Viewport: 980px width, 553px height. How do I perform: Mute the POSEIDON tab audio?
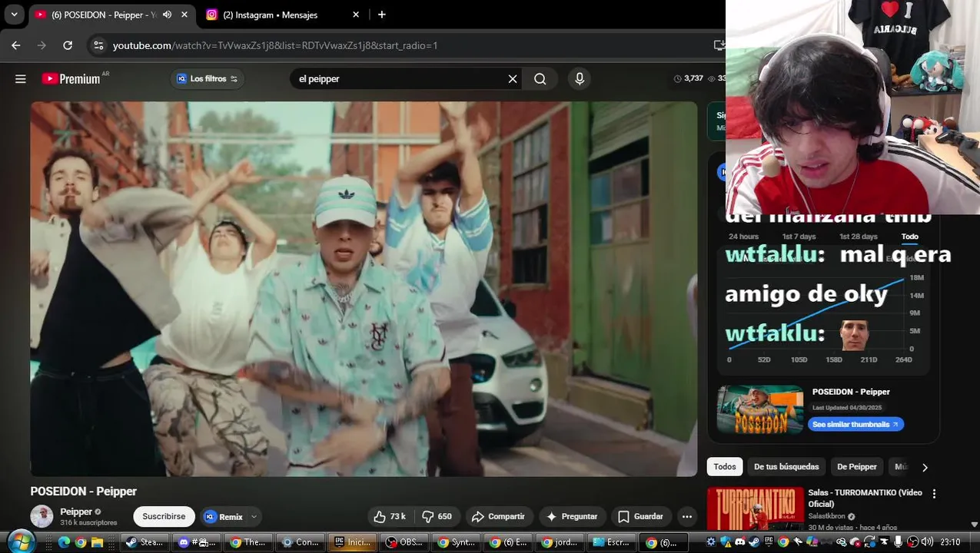(x=167, y=15)
